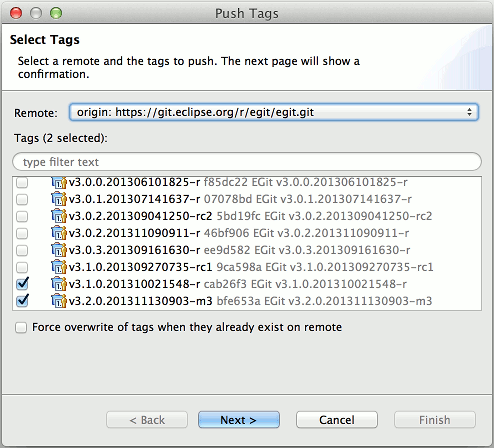The image size is (494, 448).
Task: Click tag icon of v3.0.0.201306101825-r
Action: [x=59, y=182]
